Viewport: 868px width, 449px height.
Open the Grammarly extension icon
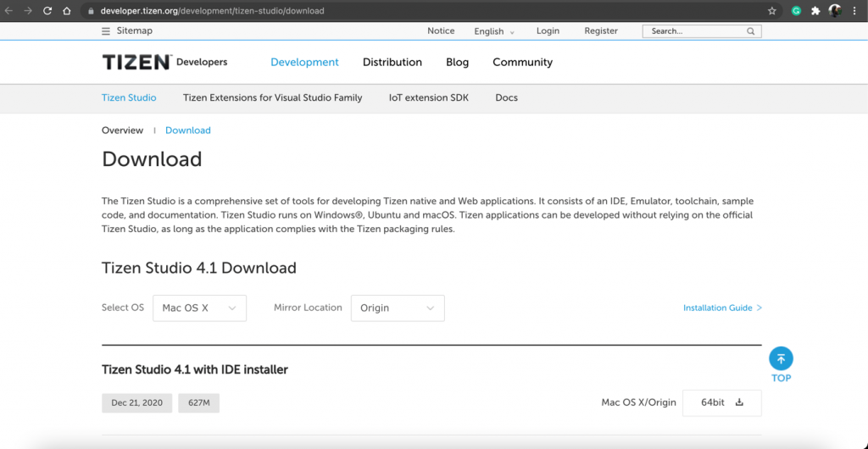796,10
